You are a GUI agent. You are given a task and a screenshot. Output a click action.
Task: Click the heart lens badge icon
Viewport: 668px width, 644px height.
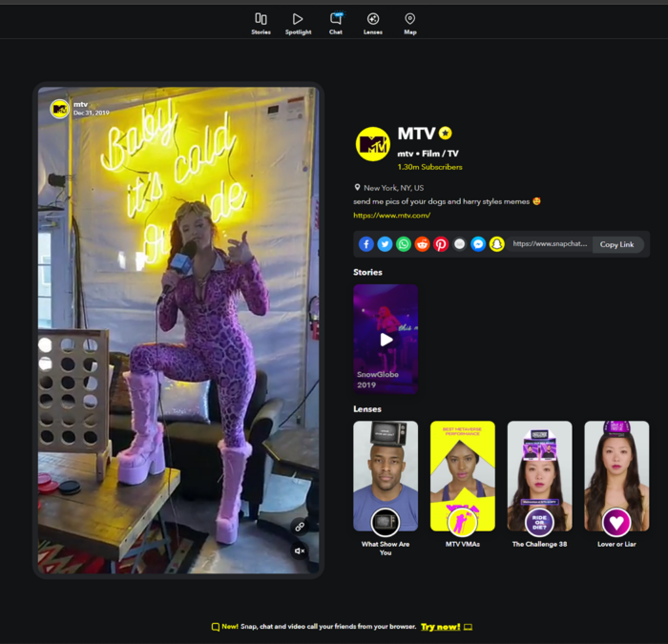click(x=616, y=522)
